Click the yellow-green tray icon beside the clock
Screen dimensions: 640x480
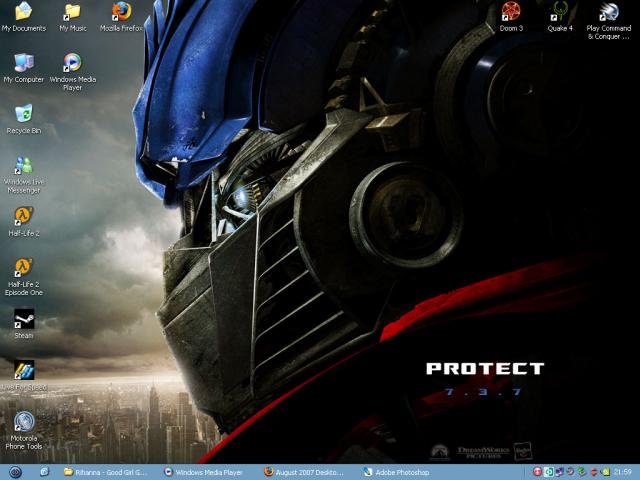pyautogui.click(x=606, y=472)
